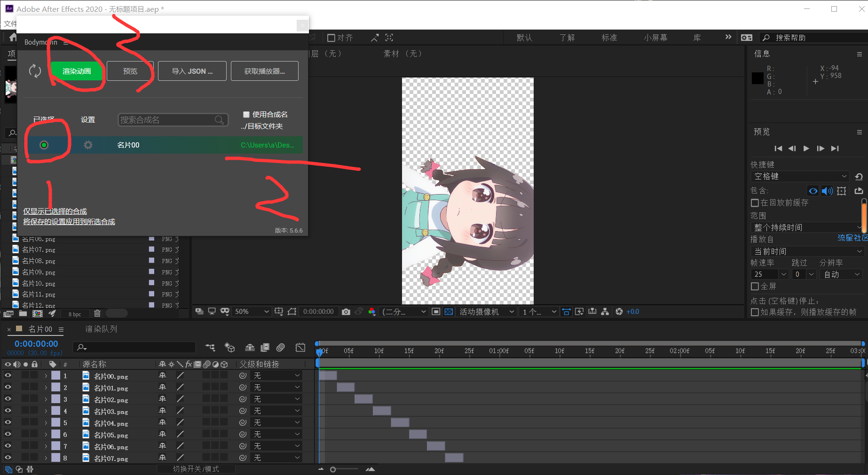
Task: Expand layer 1 名片00.png properties
Action: point(46,376)
